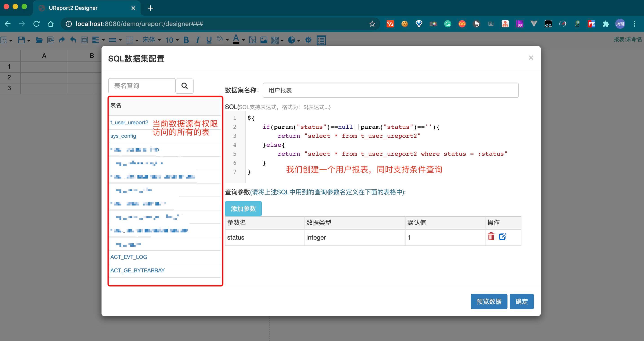Open a new browser tab

(150, 8)
